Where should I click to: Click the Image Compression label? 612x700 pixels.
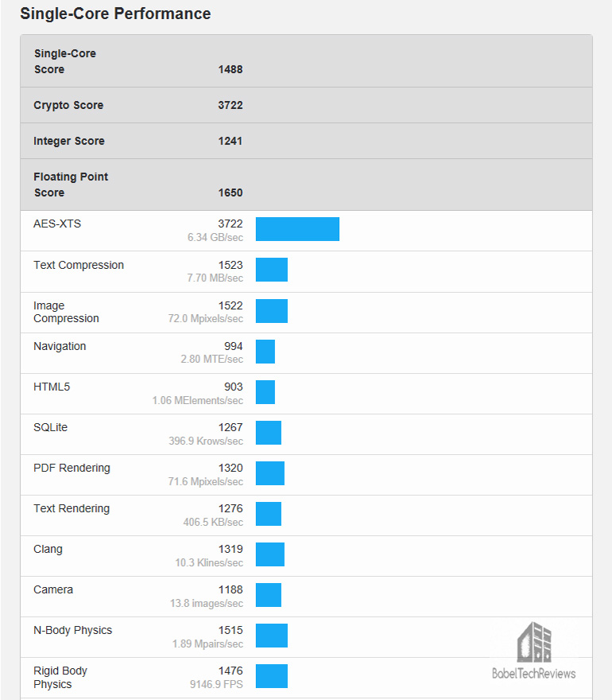point(66,312)
